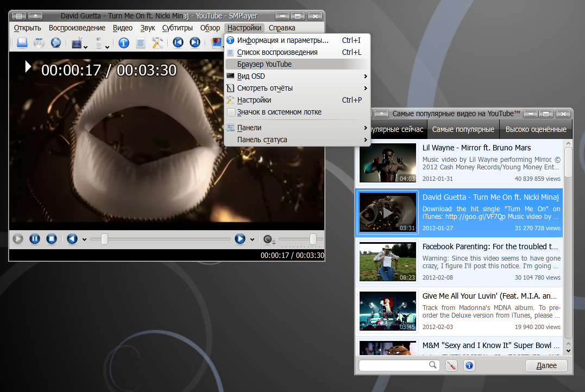Expand Панели submenu

click(x=297, y=128)
